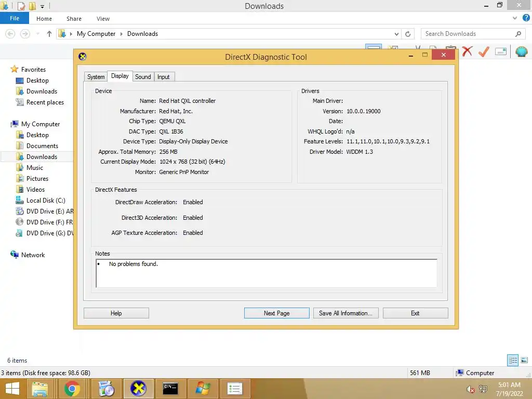The width and height of the screenshot is (532, 399).
Task: Click DirectX Diagnostic Tool title icon
Action: (x=83, y=56)
